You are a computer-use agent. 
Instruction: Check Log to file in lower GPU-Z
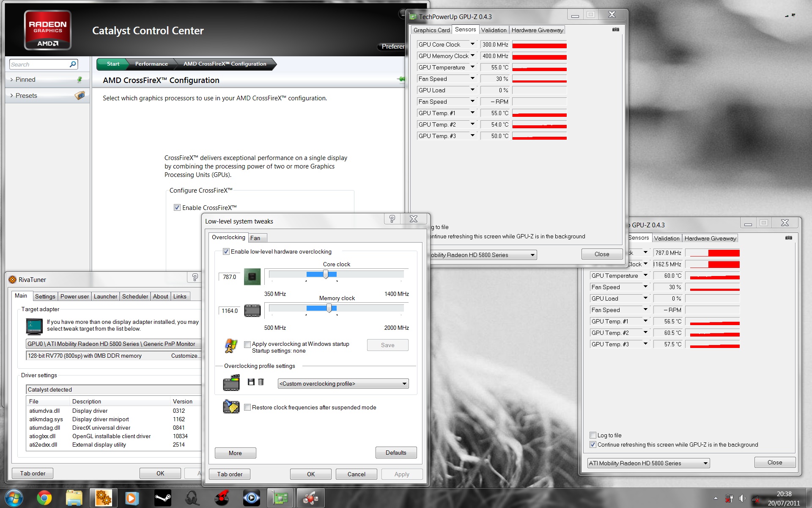coord(593,435)
